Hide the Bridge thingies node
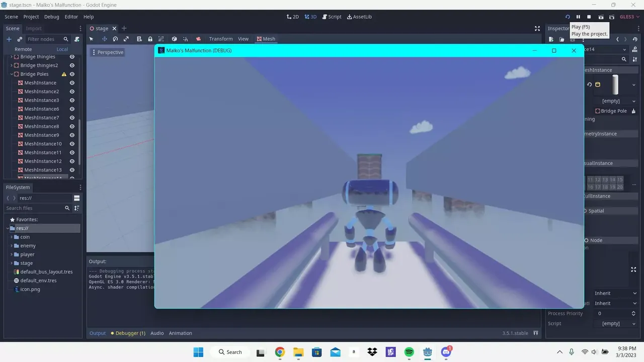Screen dimensions: 644x362 [72, 57]
